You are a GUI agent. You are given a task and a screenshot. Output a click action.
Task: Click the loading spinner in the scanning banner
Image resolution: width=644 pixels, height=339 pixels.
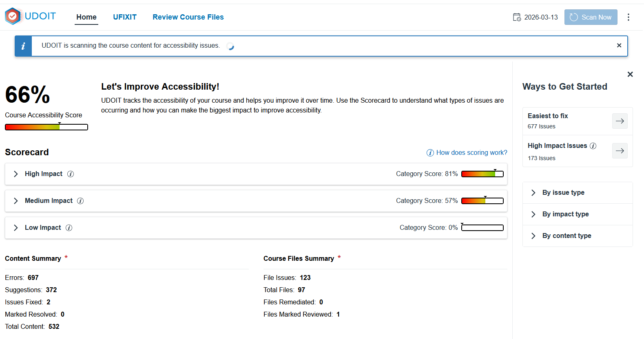point(230,46)
